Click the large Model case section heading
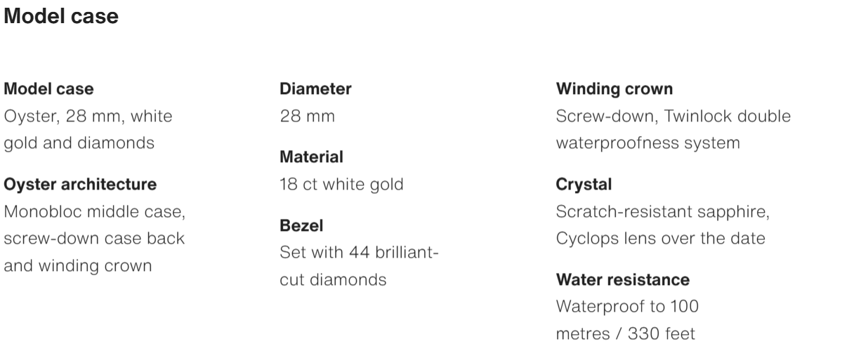Viewport: 868px width, 344px height. tap(61, 17)
